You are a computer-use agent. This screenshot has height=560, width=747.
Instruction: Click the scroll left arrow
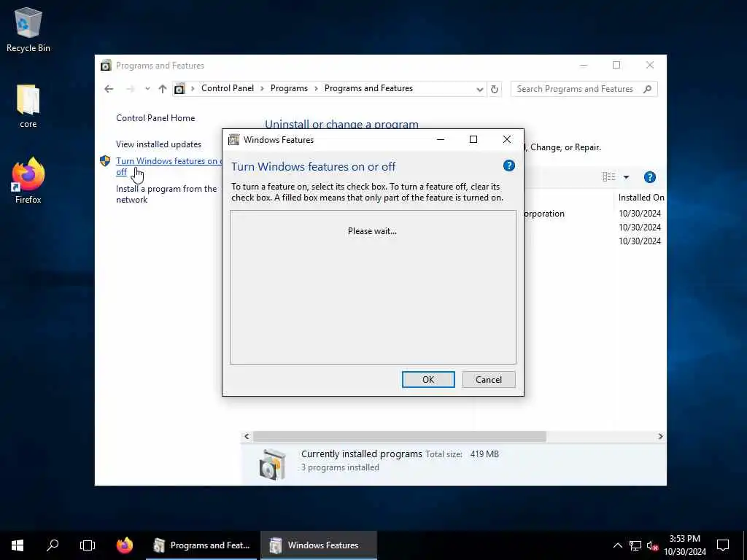click(x=247, y=436)
